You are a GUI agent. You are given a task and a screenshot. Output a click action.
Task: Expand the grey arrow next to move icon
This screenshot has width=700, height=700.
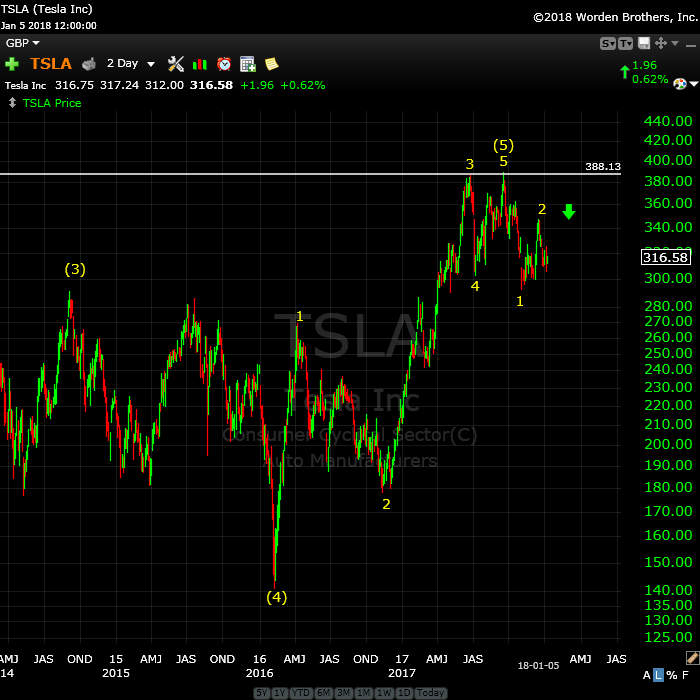pos(675,43)
